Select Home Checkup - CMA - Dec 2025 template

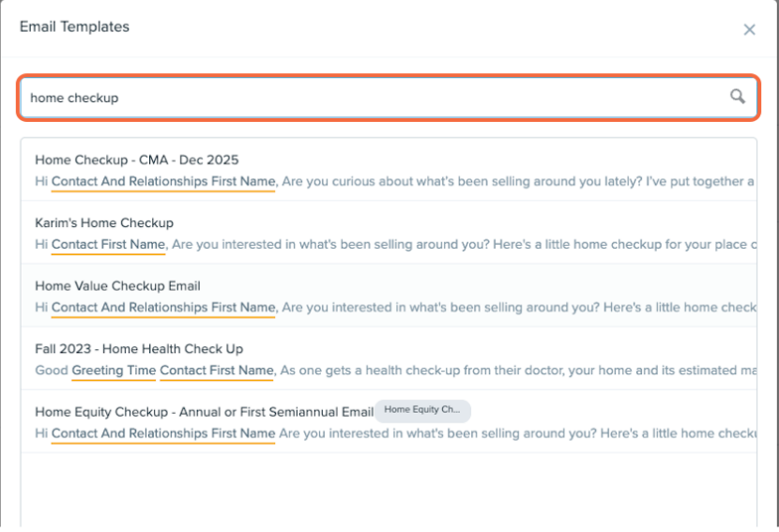137,160
